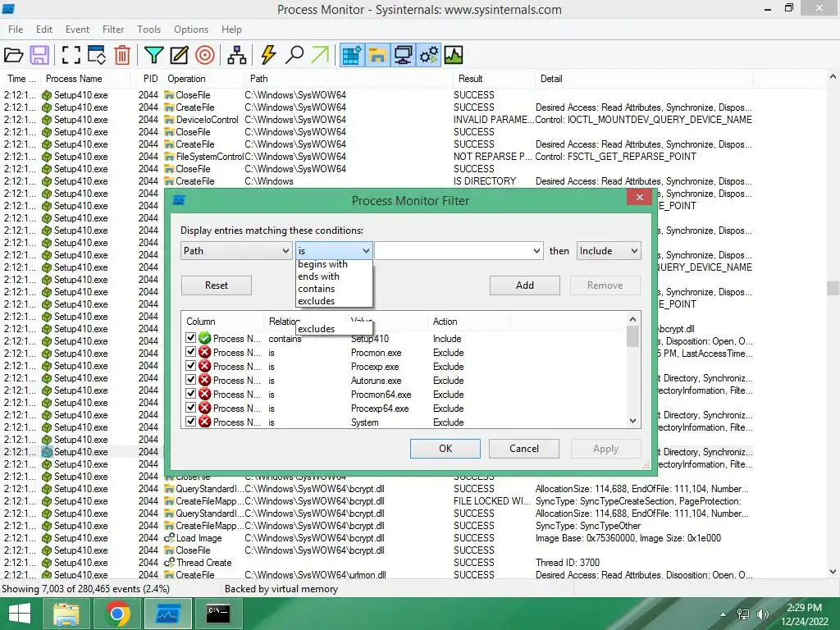Close the Process Monitor Filter dialog
The height and width of the screenshot is (630, 840).
point(640,198)
